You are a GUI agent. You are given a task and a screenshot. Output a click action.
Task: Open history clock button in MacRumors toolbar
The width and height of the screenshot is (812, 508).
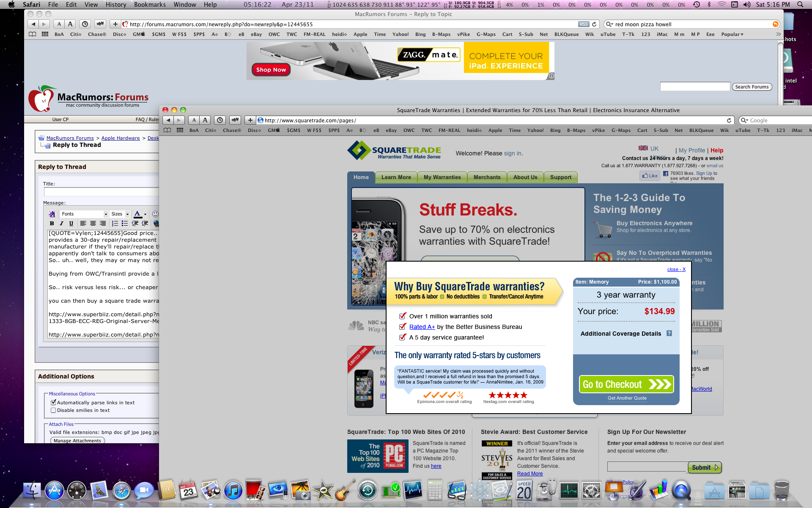tap(85, 24)
